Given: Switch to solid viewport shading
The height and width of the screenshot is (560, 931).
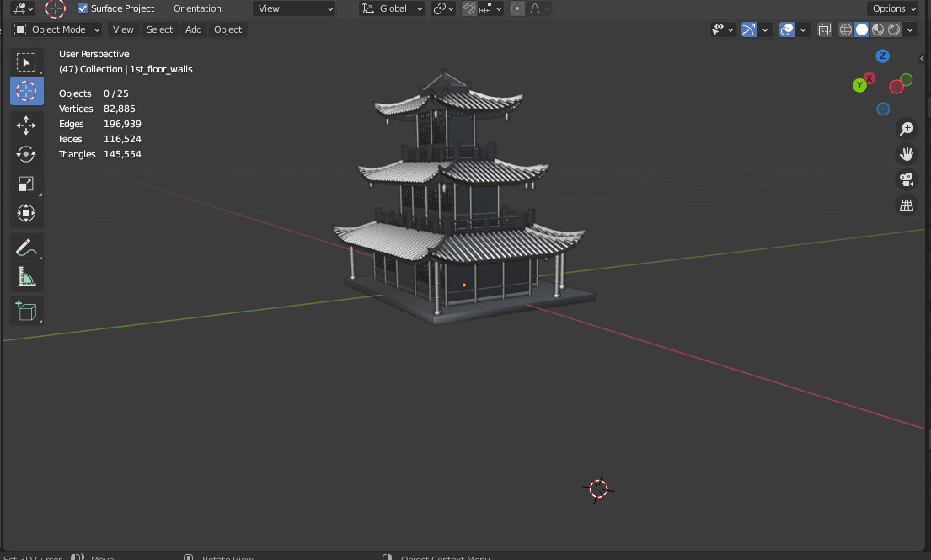Looking at the screenshot, I should [x=862, y=29].
